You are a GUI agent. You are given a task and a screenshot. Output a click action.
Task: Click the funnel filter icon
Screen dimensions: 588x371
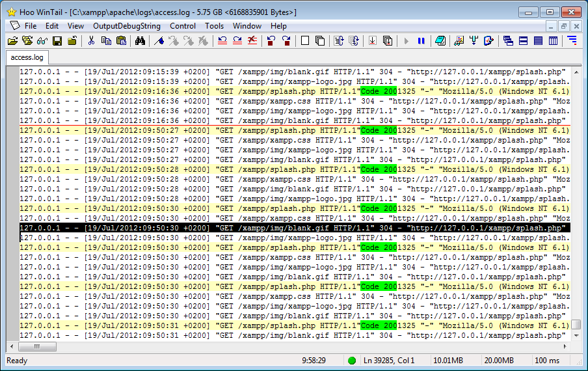click(x=474, y=40)
